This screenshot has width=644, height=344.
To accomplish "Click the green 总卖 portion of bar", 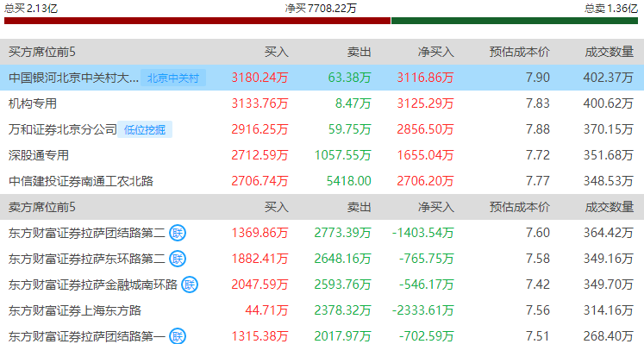I will click(515, 21).
